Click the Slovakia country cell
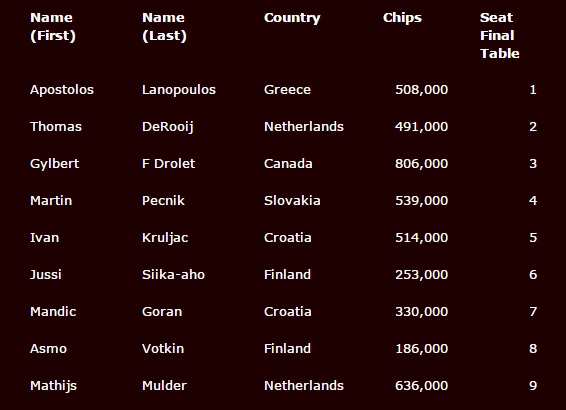Screen dimensions: 566x410 [x=292, y=201]
